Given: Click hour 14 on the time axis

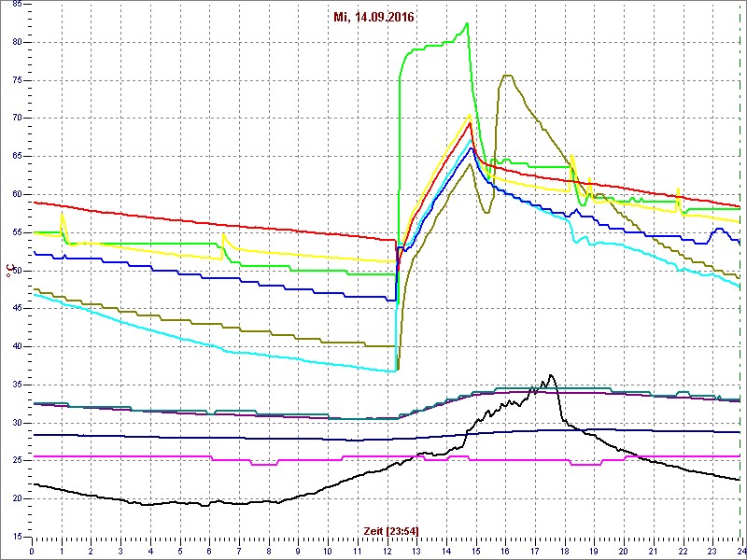Looking at the screenshot, I should [x=446, y=551].
